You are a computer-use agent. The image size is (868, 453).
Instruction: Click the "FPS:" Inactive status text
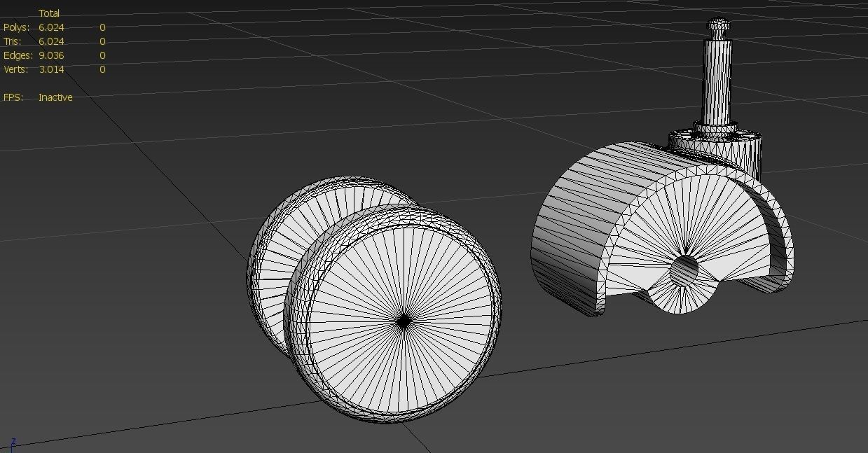(x=55, y=97)
